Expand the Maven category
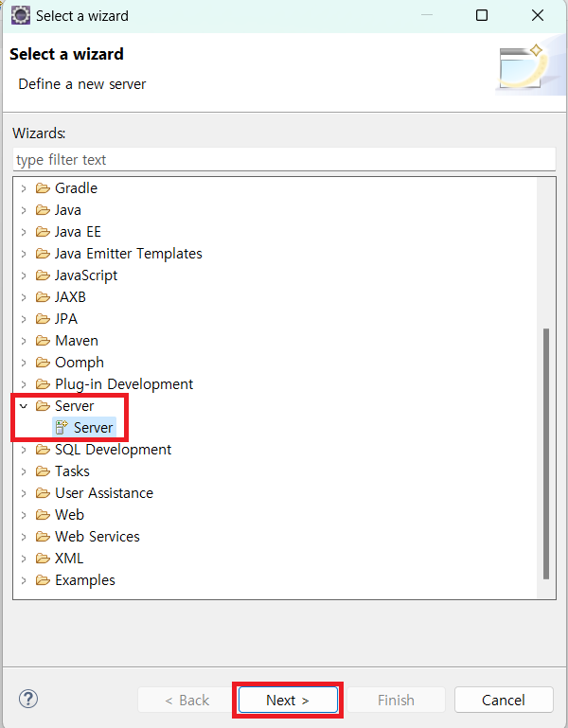568x728 pixels. 24,341
